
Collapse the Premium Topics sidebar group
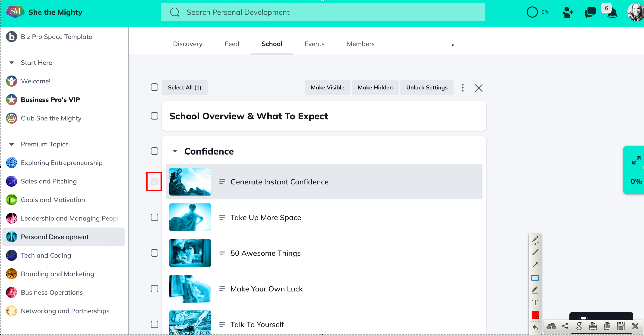click(12, 144)
